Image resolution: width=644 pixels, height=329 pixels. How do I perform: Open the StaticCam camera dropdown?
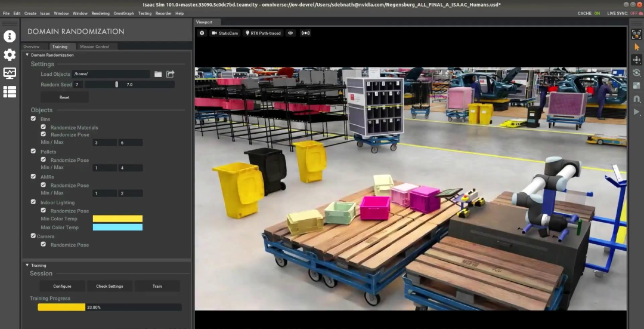point(225,33)
